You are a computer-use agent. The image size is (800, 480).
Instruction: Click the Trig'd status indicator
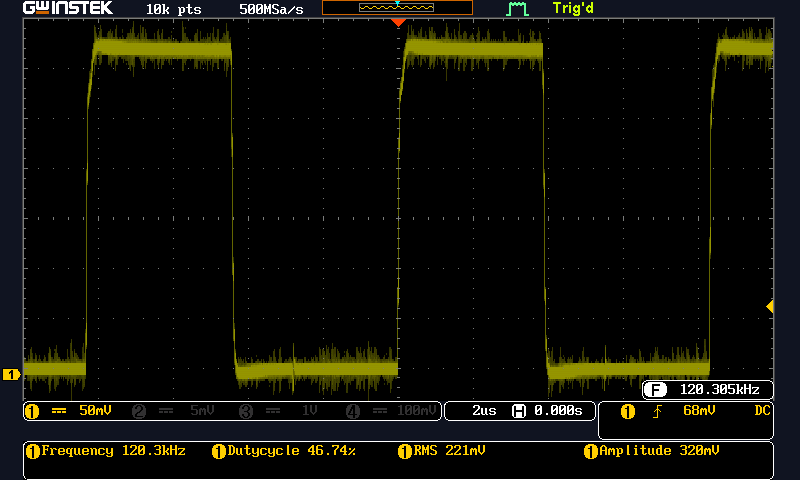click(573, 8)
